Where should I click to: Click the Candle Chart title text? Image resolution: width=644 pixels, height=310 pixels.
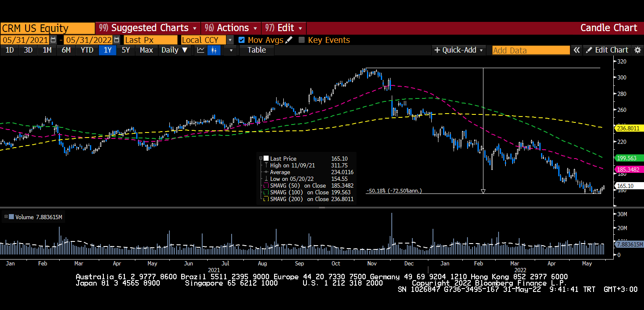pyautogui.click(x=609, y=28)
